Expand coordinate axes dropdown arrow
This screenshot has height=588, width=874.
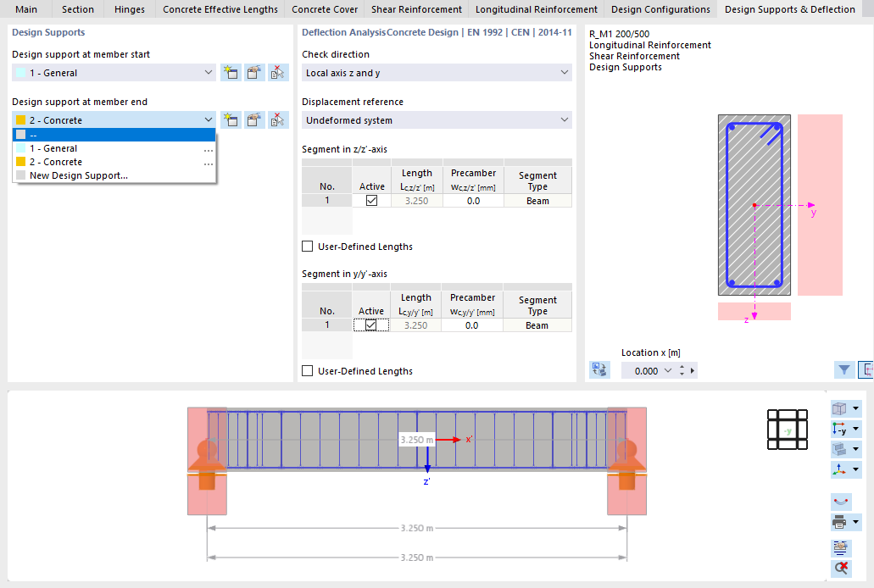855,469
